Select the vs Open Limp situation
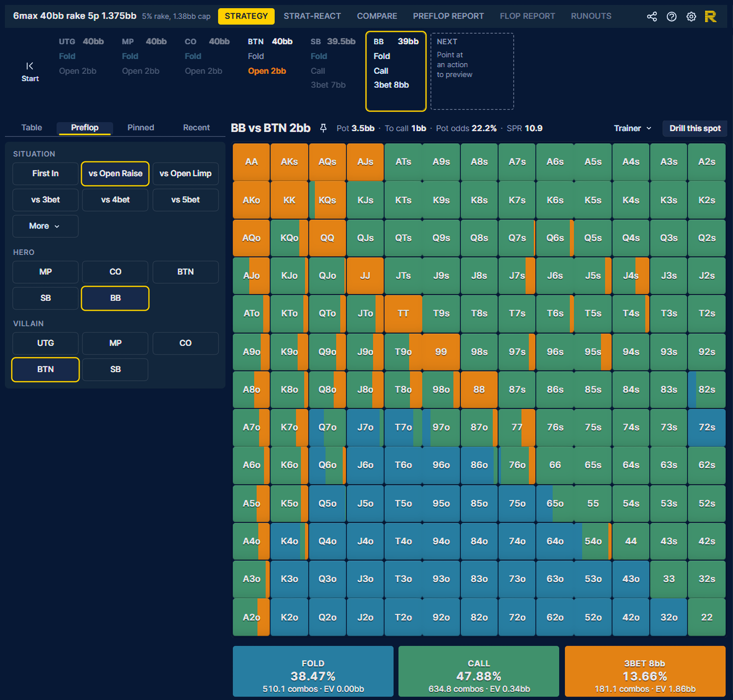 (186, 173)
